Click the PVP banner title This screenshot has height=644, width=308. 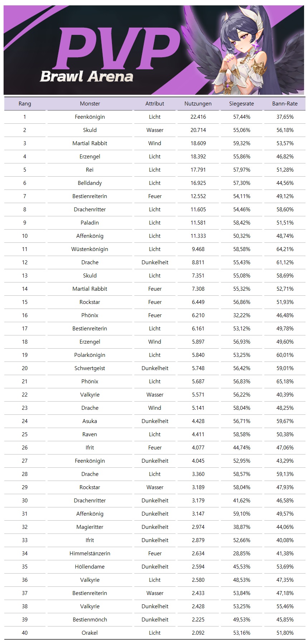[118, 48]
